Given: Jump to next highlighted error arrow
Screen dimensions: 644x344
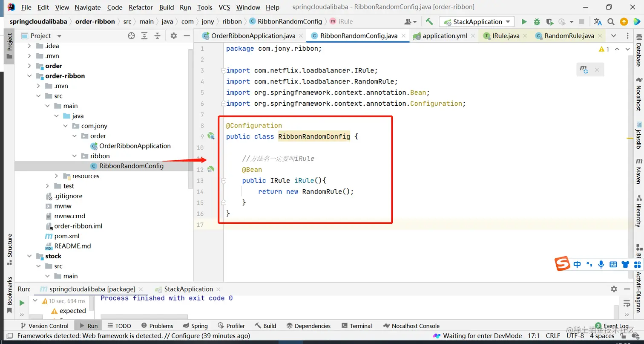Looking at the screenshot, I should [x=627, y=49].
